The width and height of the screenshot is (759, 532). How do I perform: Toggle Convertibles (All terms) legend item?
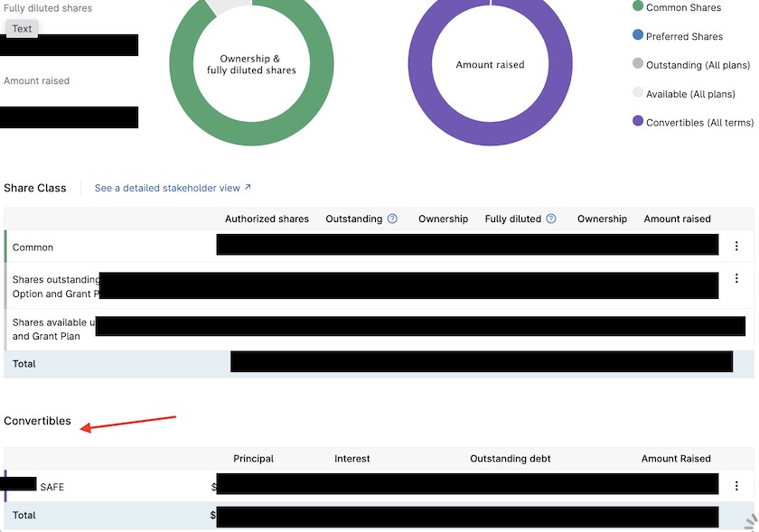click(699, 123)
